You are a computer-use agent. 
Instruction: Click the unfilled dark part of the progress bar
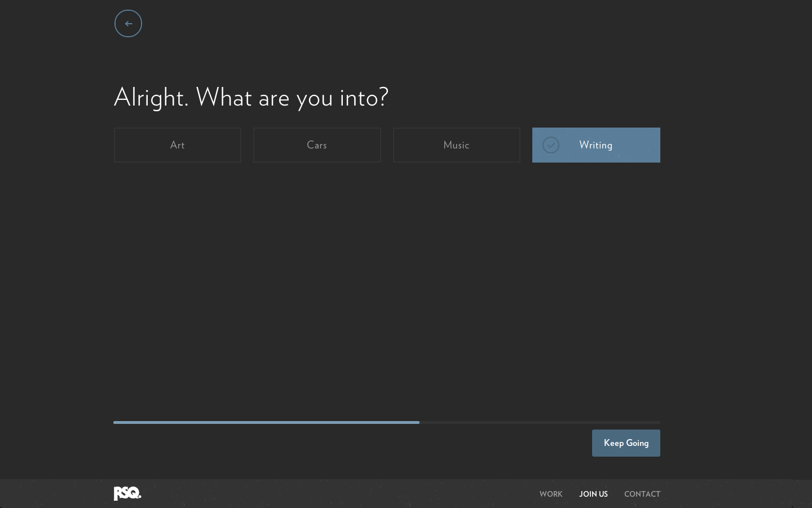point(540,422)
